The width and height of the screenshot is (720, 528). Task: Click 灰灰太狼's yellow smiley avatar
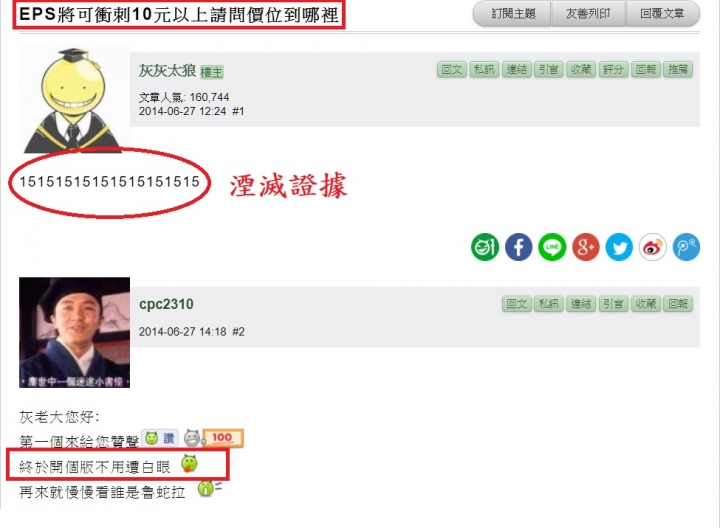coord(73,100)
